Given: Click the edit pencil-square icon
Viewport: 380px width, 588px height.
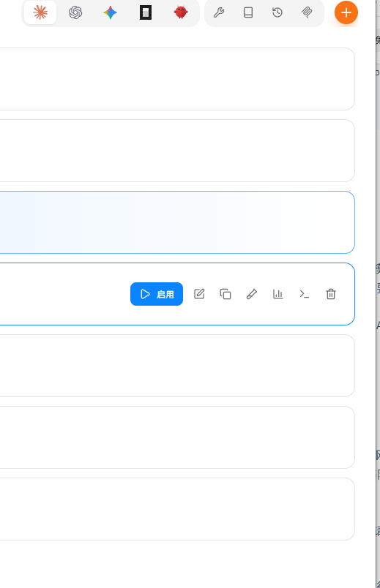Looking at the screenshot, I should point(199,294).
